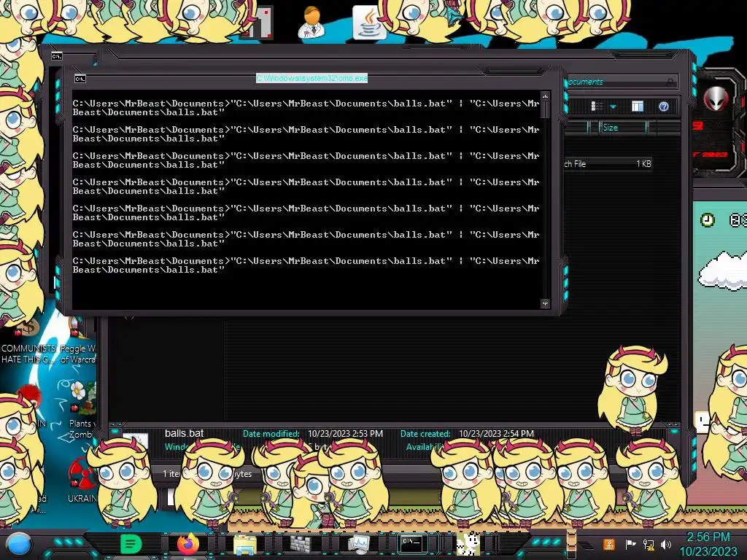Click the last command line in console

pyautogui.click(x=306, y=265)
